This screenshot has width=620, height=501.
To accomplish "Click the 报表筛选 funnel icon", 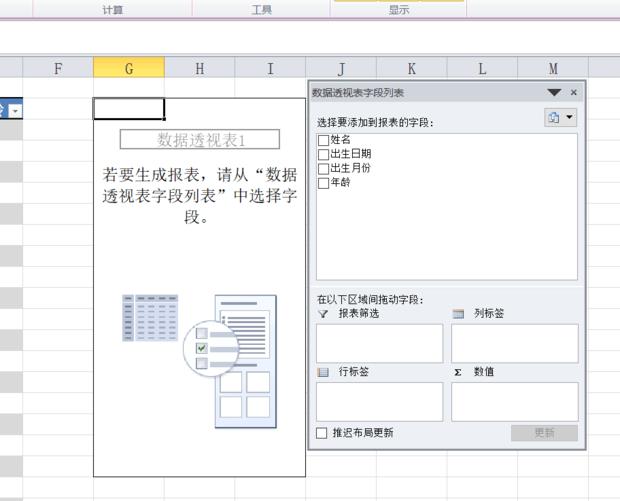I will click(323, 314).
